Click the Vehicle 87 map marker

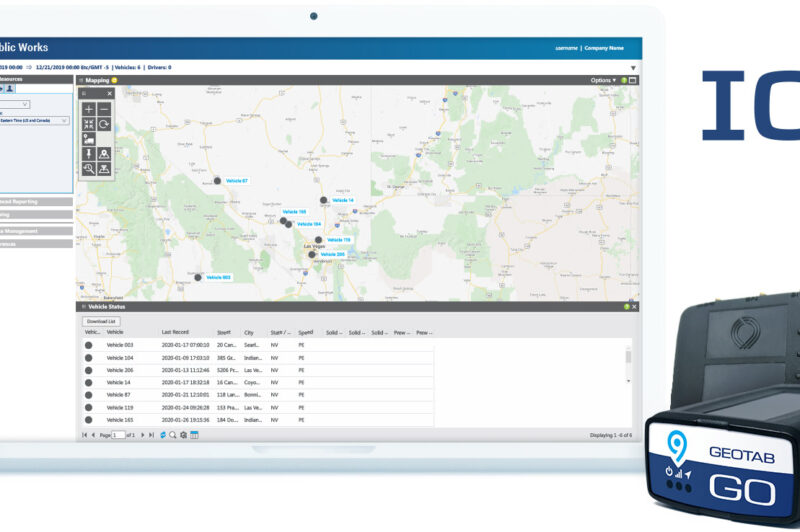(x=217, y=181)
